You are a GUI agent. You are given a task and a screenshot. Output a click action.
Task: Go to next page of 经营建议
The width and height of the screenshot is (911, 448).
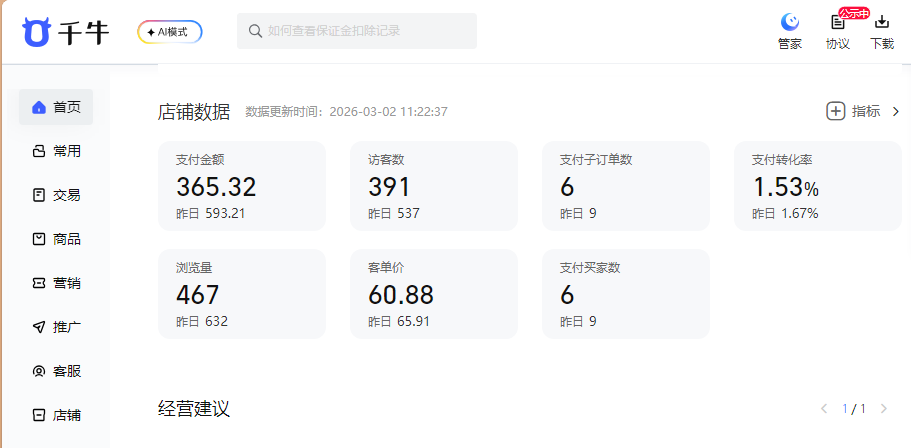tap(883, 409)
